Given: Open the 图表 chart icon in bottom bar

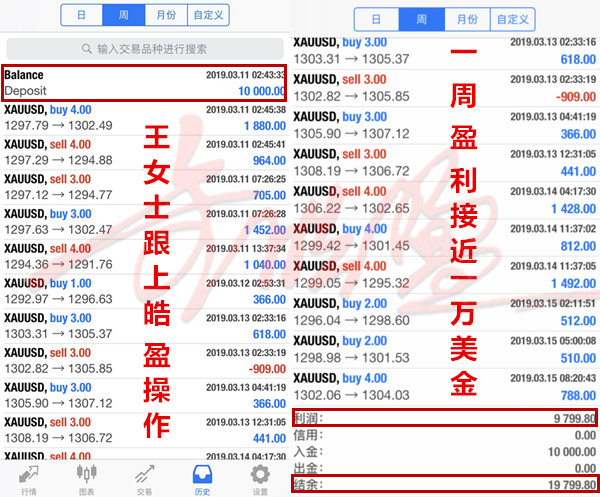Looking at the screenshot, I should 87,477.
